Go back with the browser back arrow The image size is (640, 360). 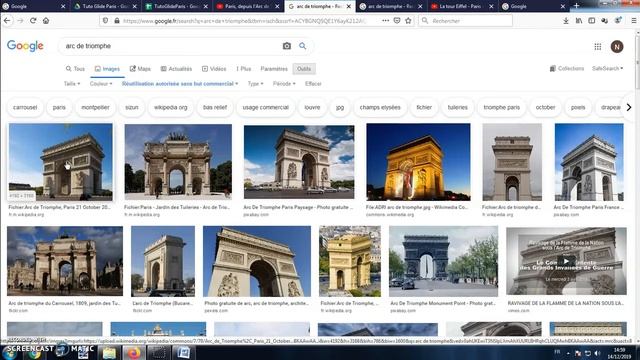pyautogui.click(x=7, y=20)
